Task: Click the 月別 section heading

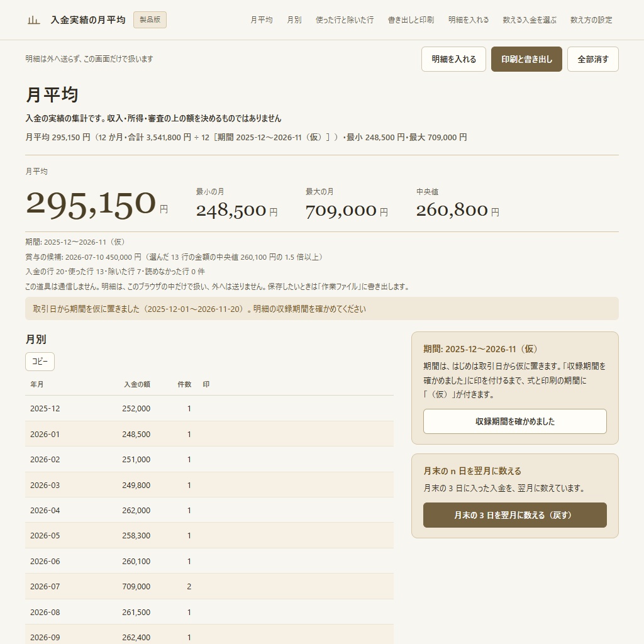Action: coord(36,339)
